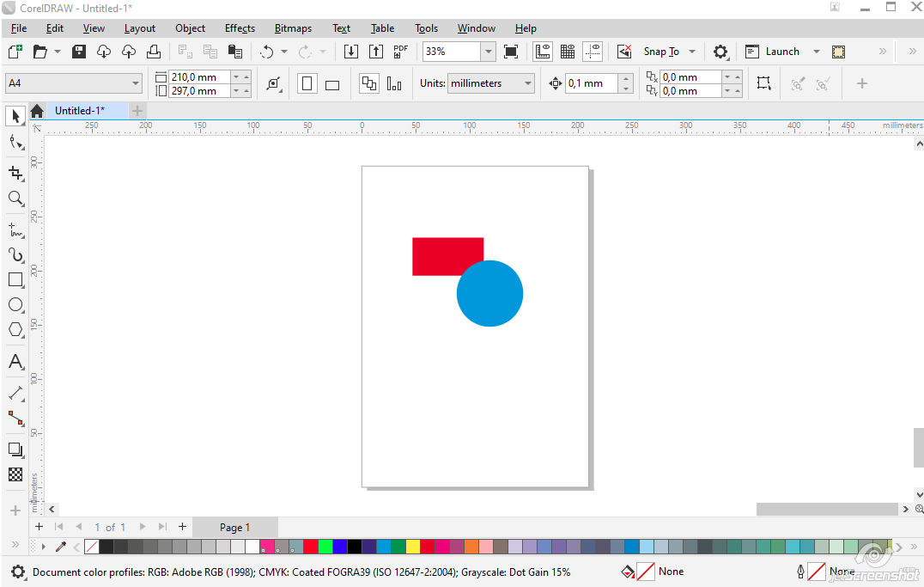The height and width of the screenshot is (587, 924).
Task: Click the page width 210,0 mm field
Action: [199, 77]
